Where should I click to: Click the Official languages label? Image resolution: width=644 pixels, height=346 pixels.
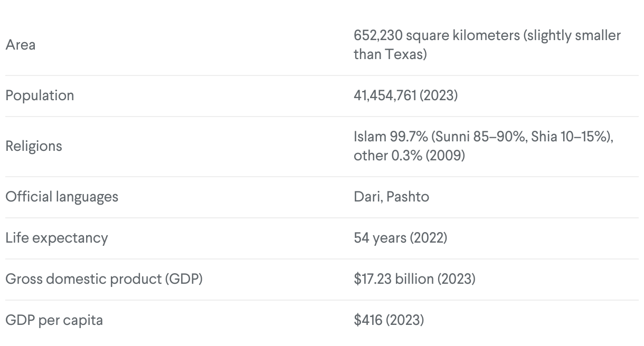62,197
